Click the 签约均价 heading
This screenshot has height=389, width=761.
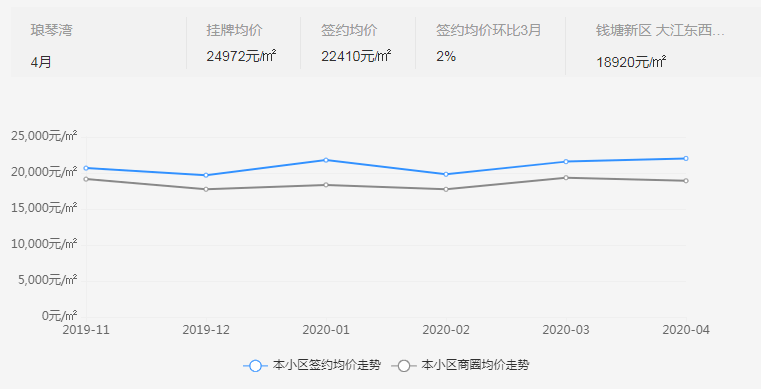pos(349,30)
